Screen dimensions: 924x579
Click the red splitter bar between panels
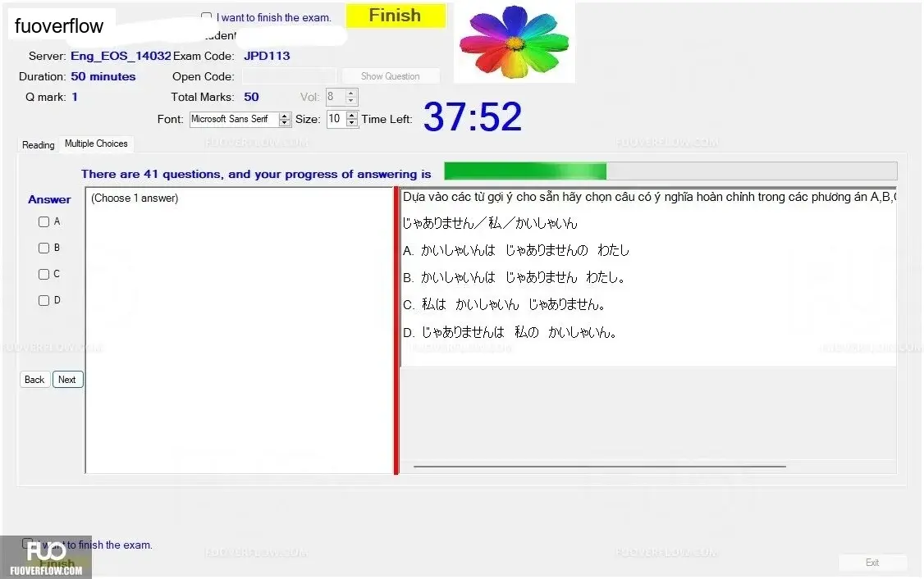click(x=396, y=331)
